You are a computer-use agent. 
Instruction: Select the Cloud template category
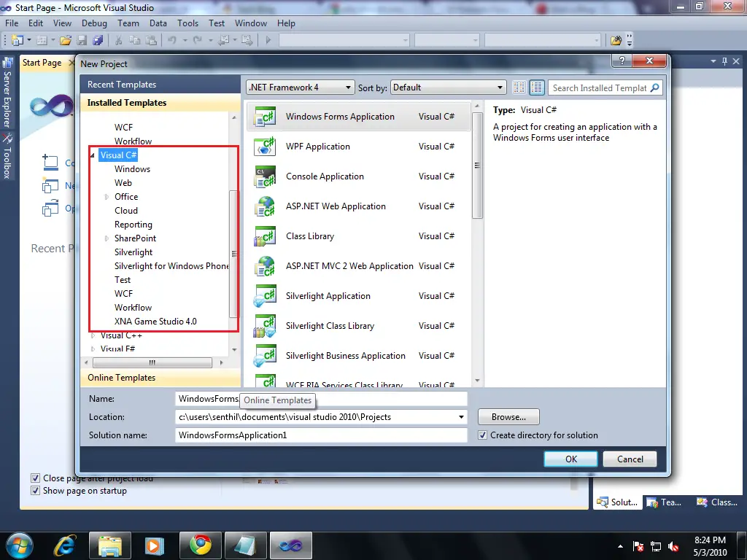(126, 211)
